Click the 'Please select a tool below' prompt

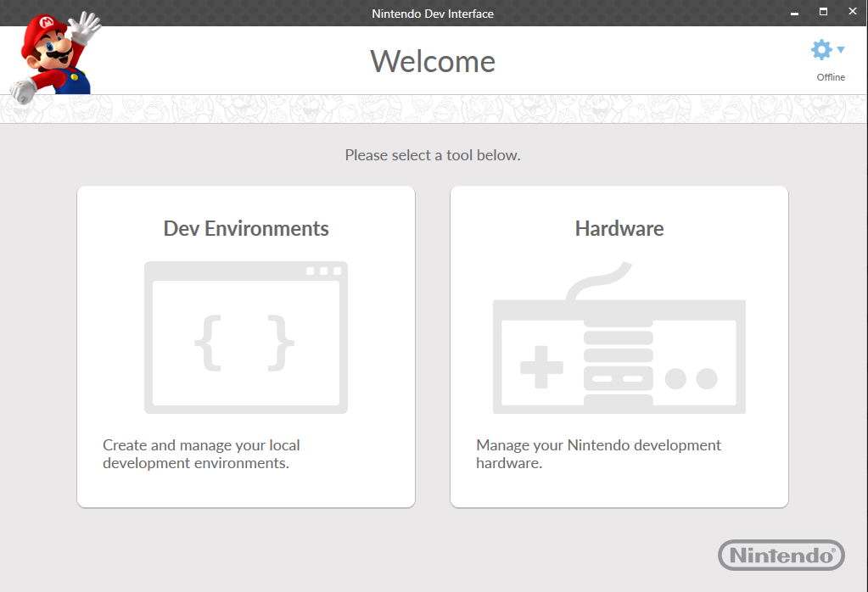coord(433,155)
